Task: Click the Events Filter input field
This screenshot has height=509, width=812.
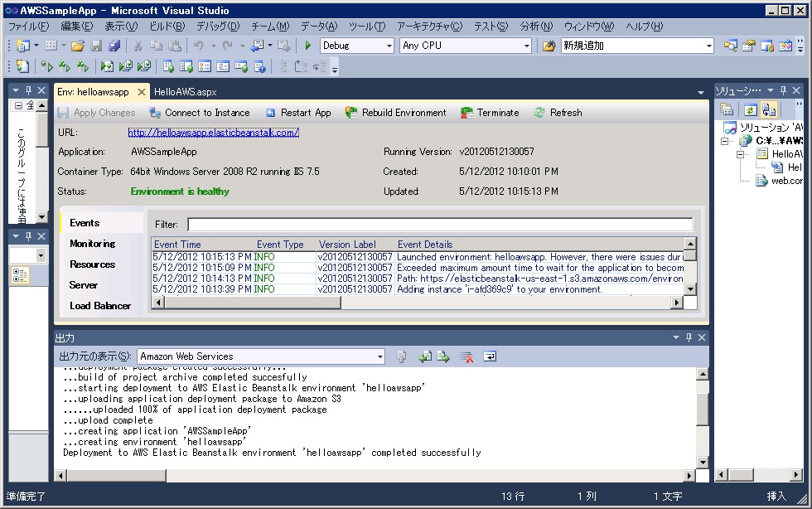Action: [x=440, y=225]
